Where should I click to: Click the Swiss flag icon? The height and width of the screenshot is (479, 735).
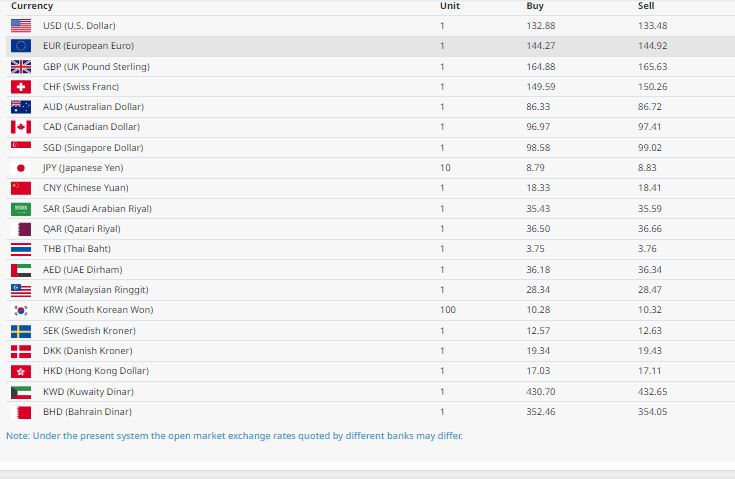21,87
